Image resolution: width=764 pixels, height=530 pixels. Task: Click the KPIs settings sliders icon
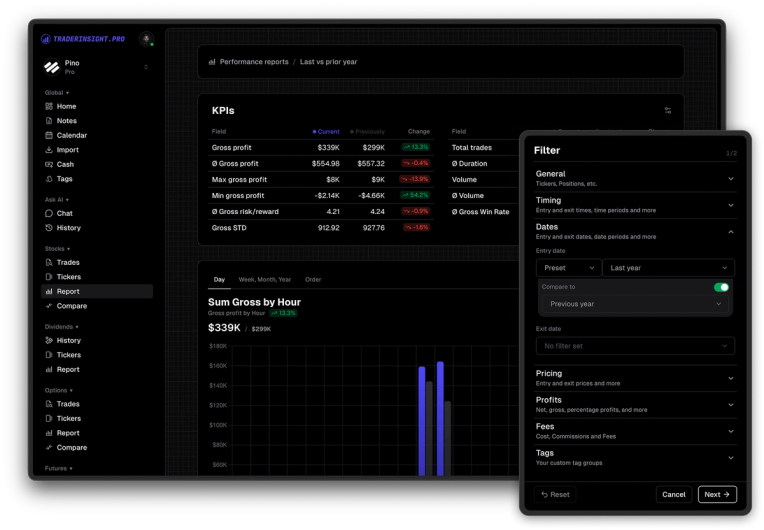(x=668, y=111)
